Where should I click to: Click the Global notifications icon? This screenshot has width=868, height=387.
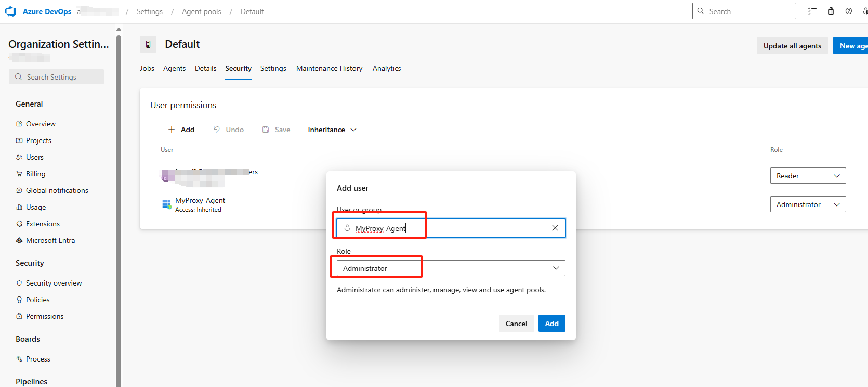(x=19, y=190)
